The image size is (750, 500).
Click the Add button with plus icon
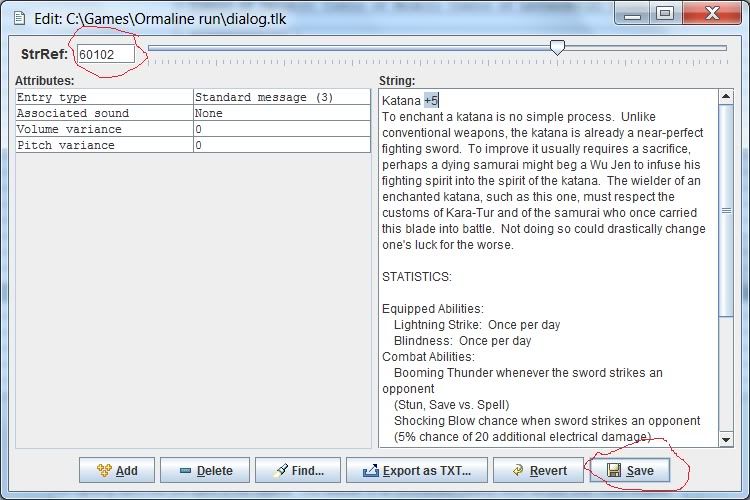tap(116, 470)
